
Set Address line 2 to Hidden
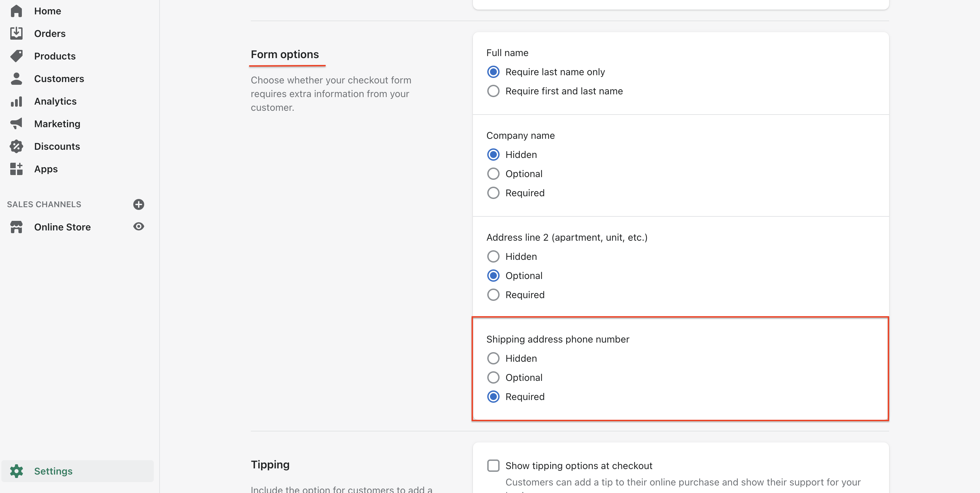(493, 257)
